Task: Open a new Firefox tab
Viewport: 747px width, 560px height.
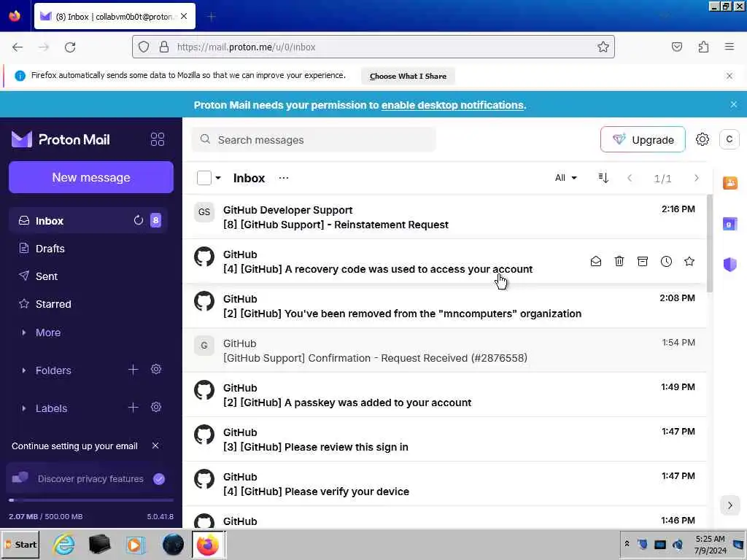Action: point(212,17)
